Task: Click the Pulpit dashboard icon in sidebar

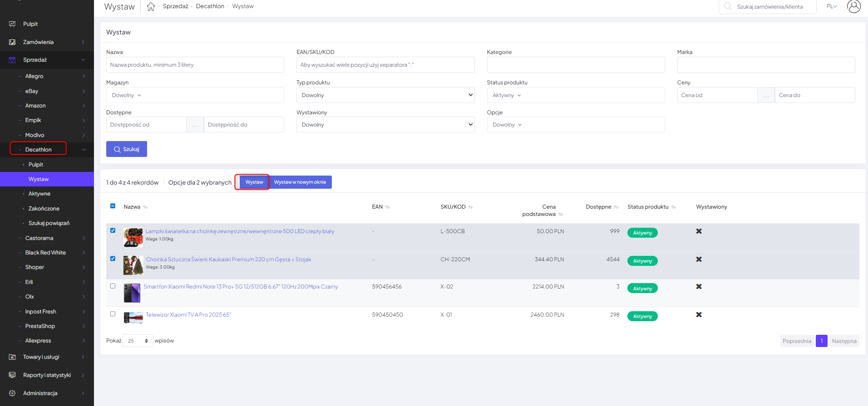Action: pos(12,24)
